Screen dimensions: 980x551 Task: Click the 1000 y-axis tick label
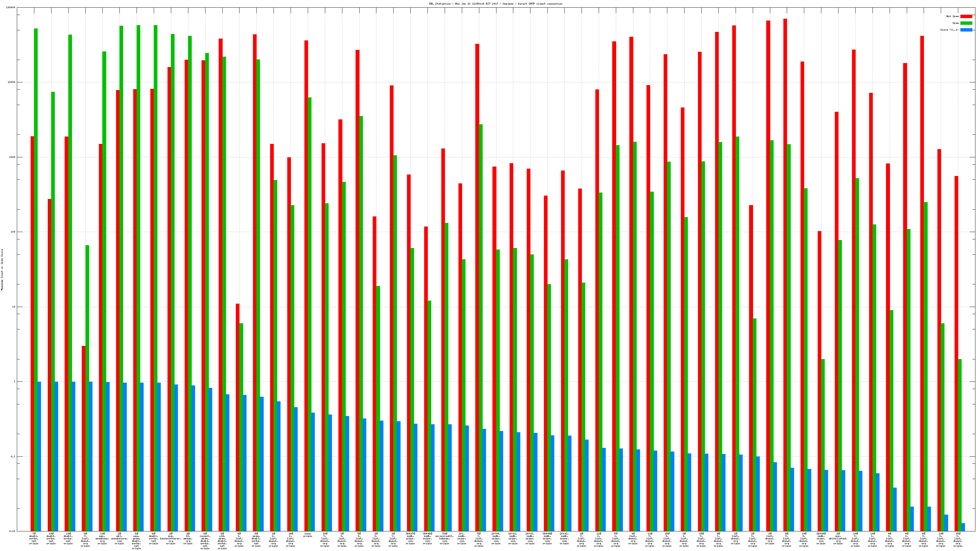pyautogui.click(x=13, y=157)
